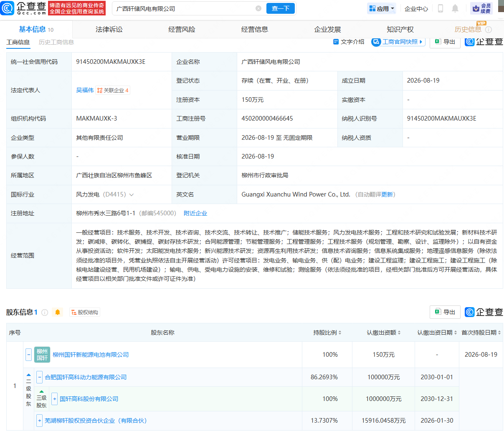Image resolution: width=504 pixels, height=431 pixels.
Task: Click 注册资本 150万元 value
Action: (253, 100)
